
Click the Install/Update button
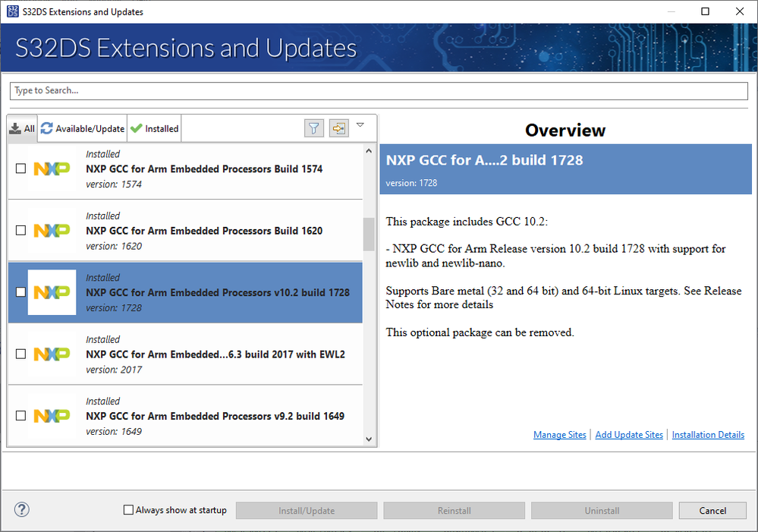click(307, 510)
